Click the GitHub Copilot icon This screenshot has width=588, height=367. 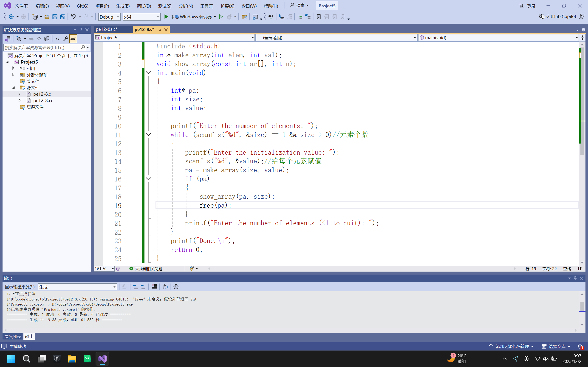click(x=542, y=16)
